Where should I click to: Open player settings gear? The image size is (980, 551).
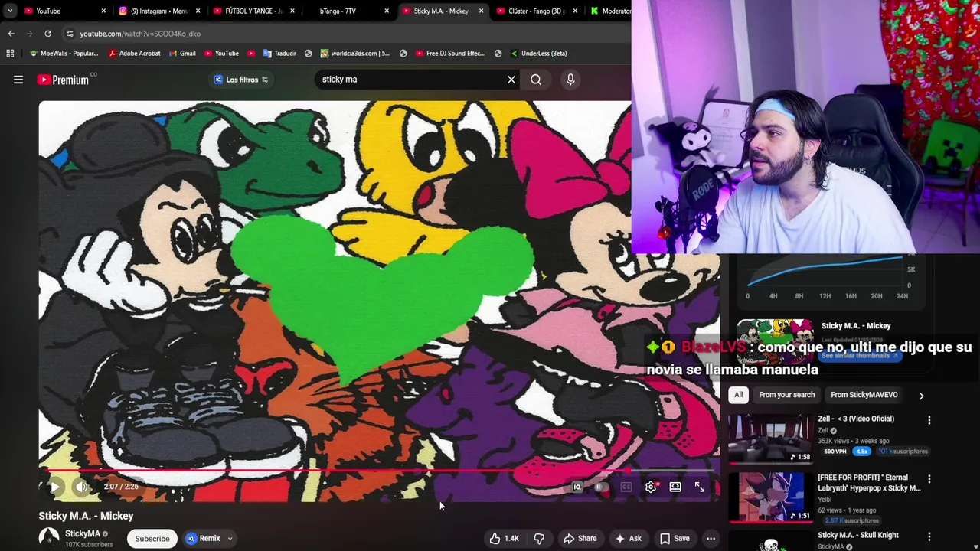[x=651, y=487]
